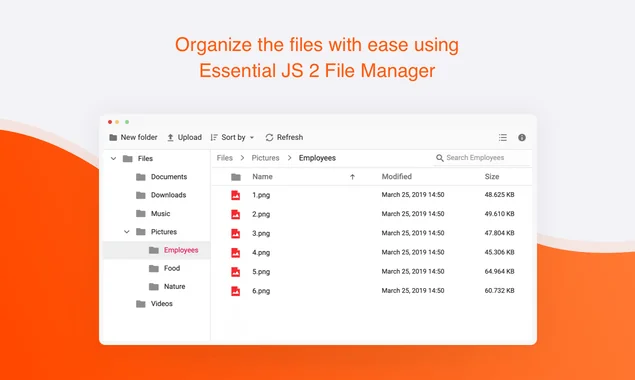Viewport: 635px width, 380px height.
Task: Sort by the Modified column header
Action: click(x=396, y=177)
